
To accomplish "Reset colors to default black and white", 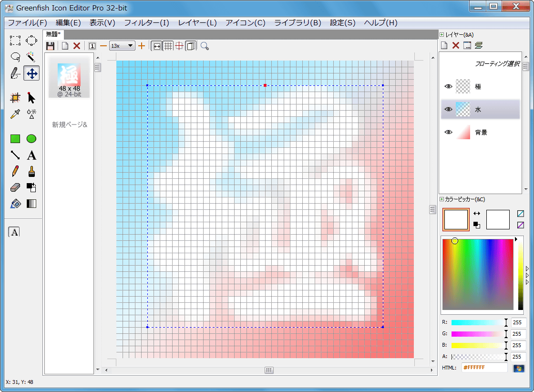I will point(477,225).
